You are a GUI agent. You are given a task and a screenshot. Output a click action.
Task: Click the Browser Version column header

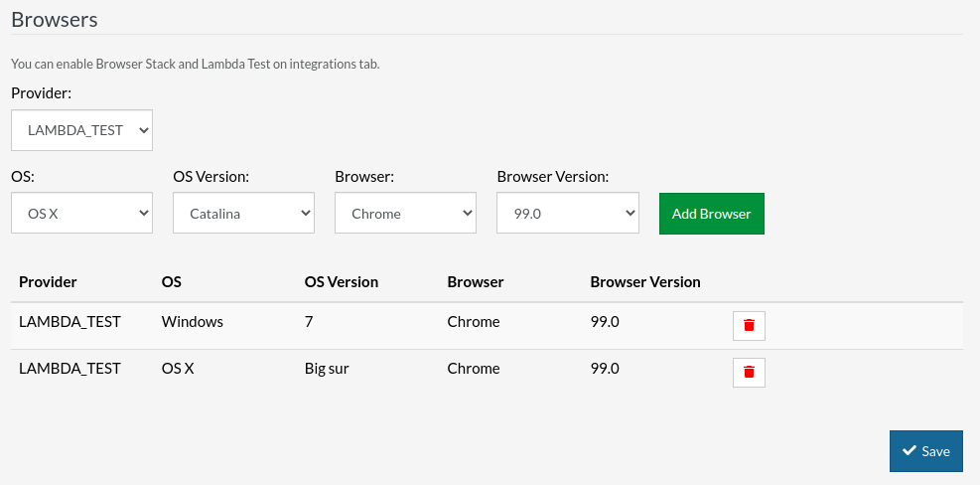(x=645, y=282)
